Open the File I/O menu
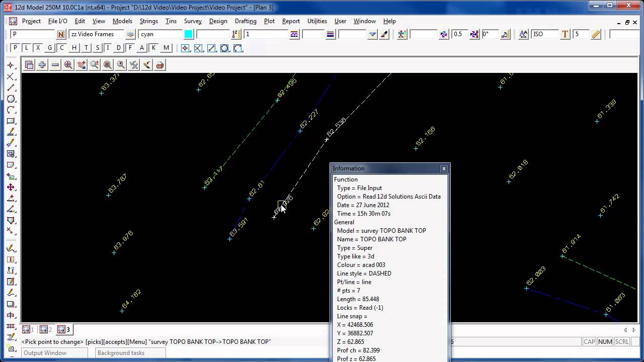This screenshot has height=362, width=644. click(57, 21)
